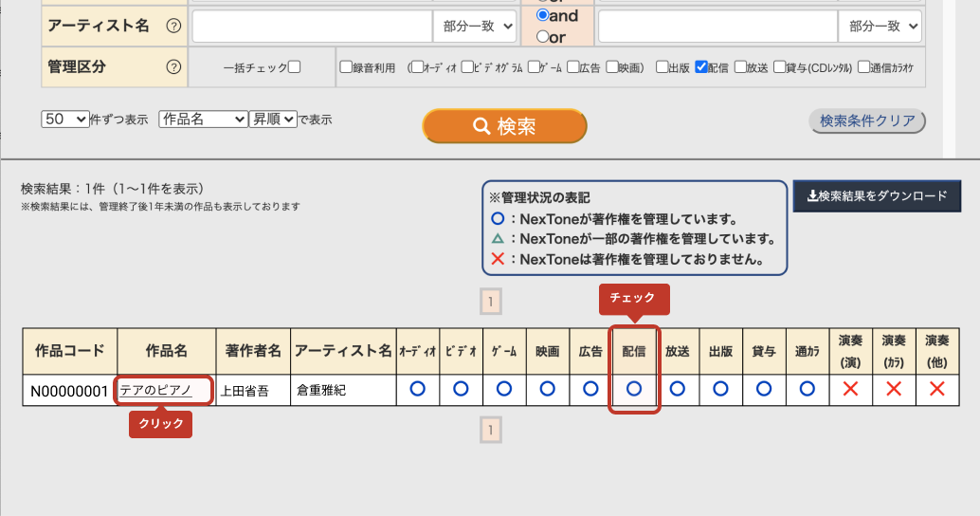
Task: Click the 検索条件クリア button
Action: coord(866,121)
